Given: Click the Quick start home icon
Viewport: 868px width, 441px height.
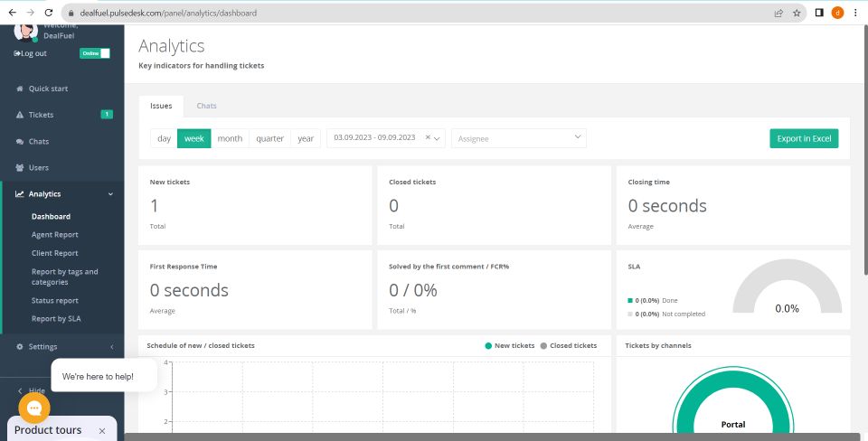Looking at the screenshot, I should coord(20,89).
